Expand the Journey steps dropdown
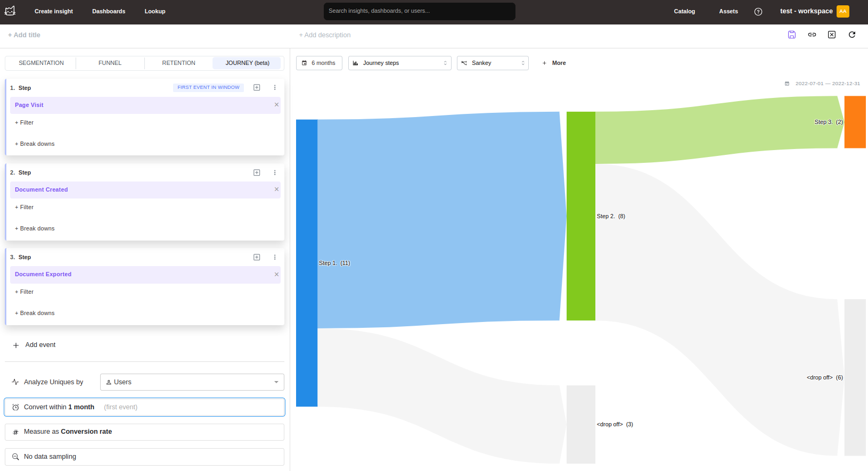The height and width of the screenshot is (471, 868). point(399,63)
